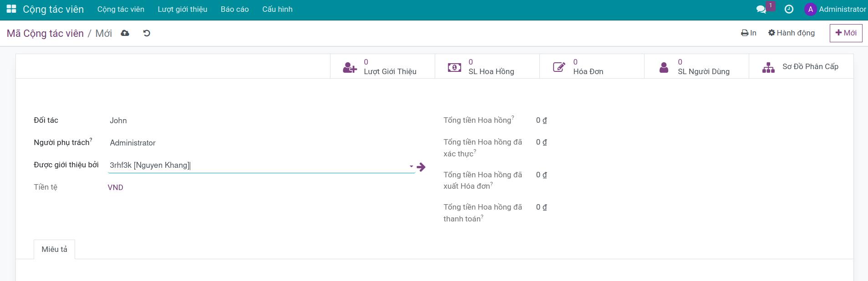The width and height of the screenshot is (868, 281).
Task: Click the Tổng tiền Hoa hồng value 0 ₫
Action: [541, 120]
